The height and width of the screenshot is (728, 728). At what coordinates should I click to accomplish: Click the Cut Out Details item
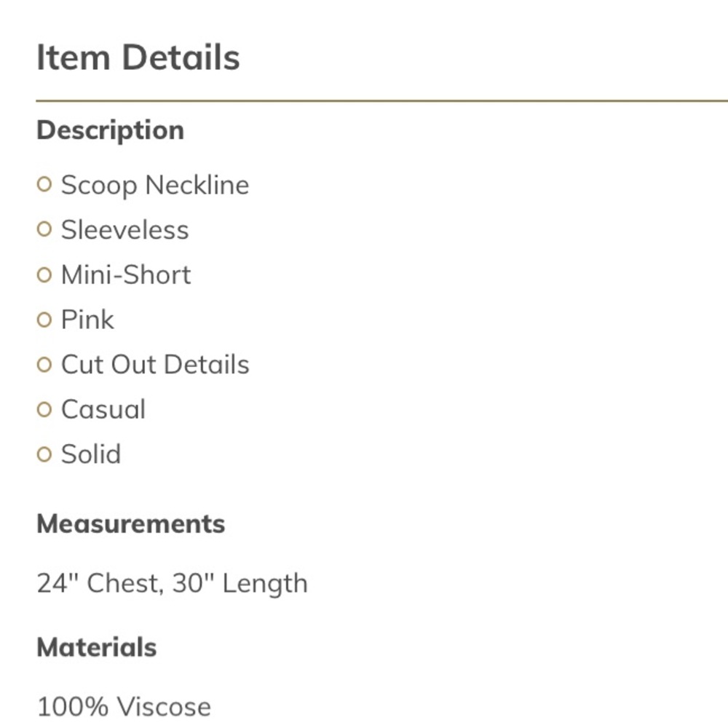[x=155, y=365]
